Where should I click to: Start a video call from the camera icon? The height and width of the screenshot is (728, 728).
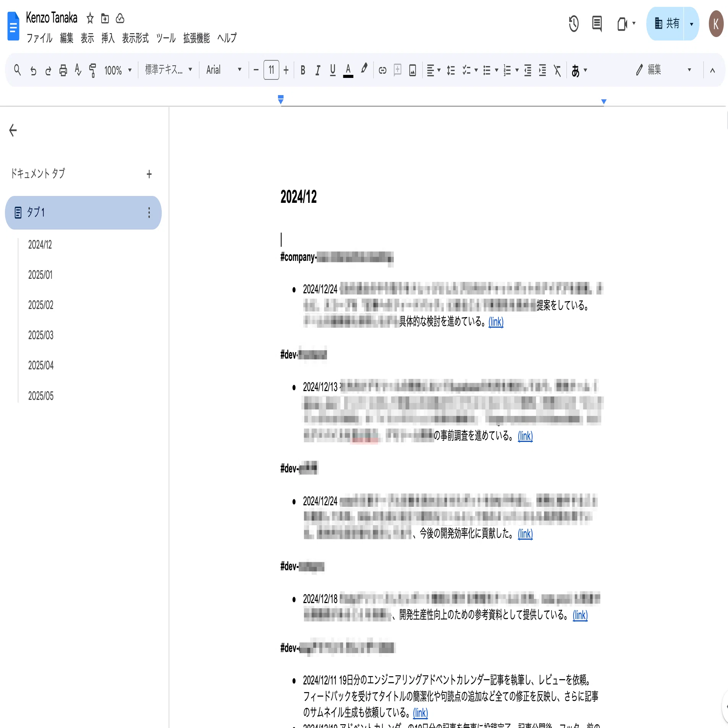click(623, 24)
